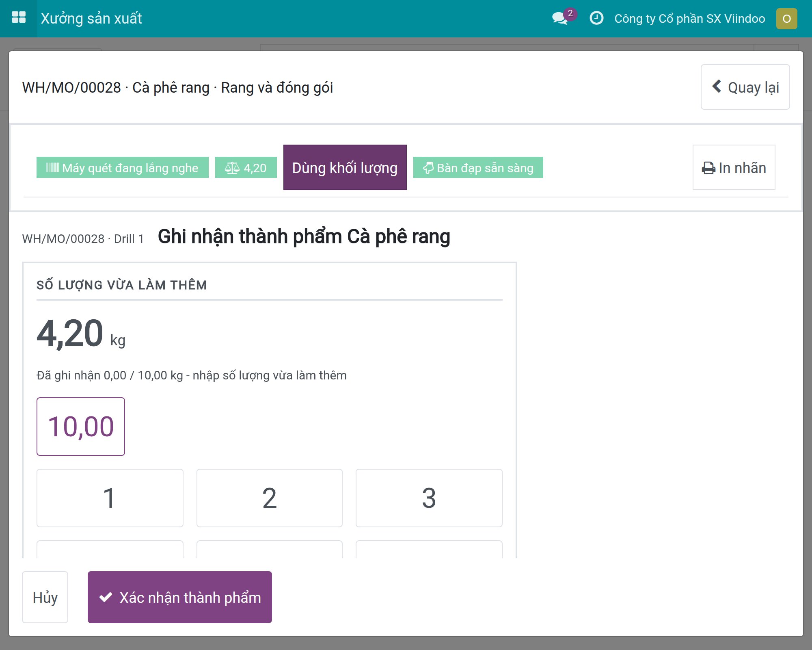Switch company via Công ty Cổ phần SX Viindoo
Image resolution: width=812 pixels, height=650 pixels.
tap(689, 19)
